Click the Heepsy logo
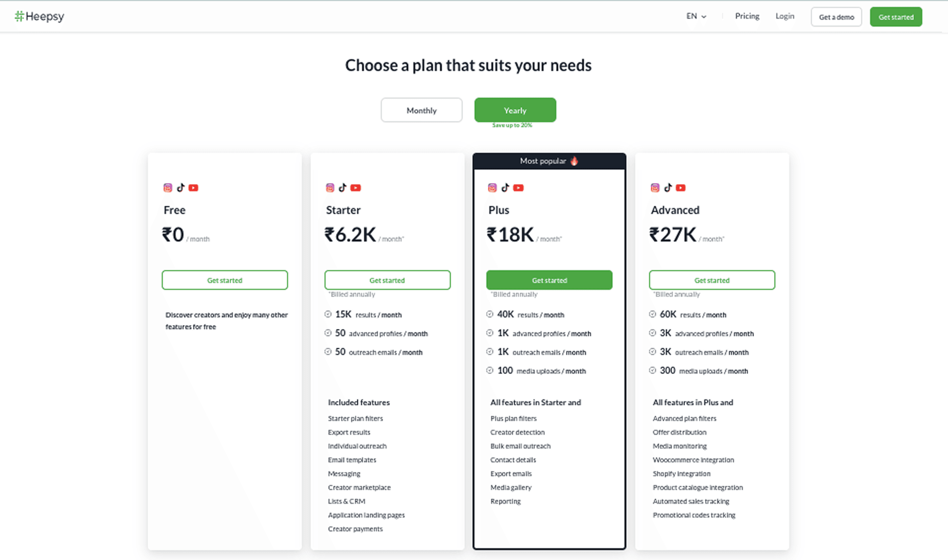Image resolution: width=948 pixels, height=560 pixels. [x=39, y=16]
